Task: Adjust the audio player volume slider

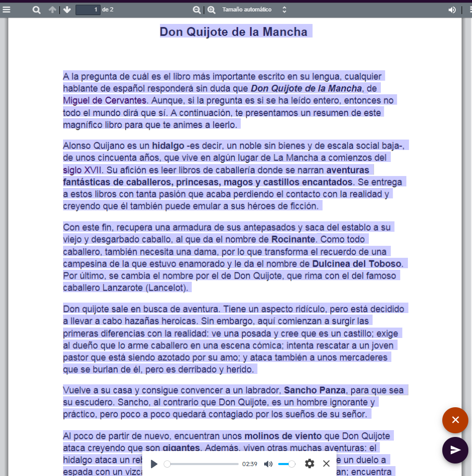Action: [x=287, y=464]
